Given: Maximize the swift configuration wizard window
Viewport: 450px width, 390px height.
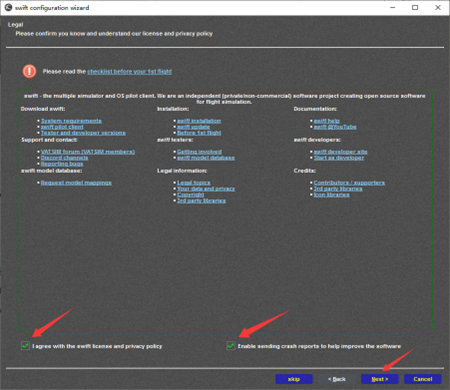Looking at the screenshot, I should click(415, 7).
